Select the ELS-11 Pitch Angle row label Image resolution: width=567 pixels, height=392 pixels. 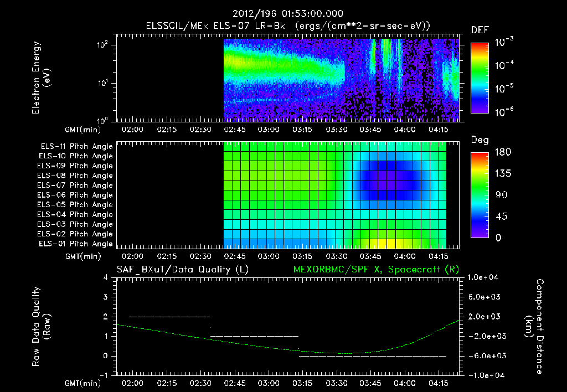click(76, 147)
